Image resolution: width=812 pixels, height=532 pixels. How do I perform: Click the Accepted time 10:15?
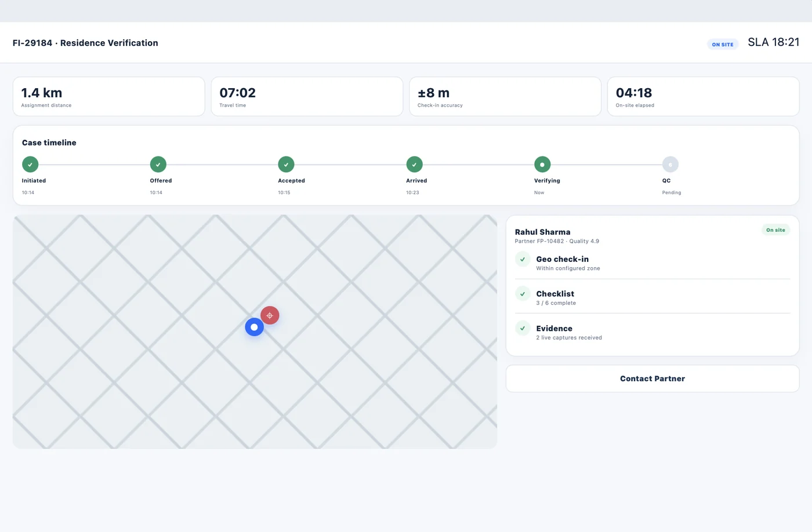tap(284, 192)
